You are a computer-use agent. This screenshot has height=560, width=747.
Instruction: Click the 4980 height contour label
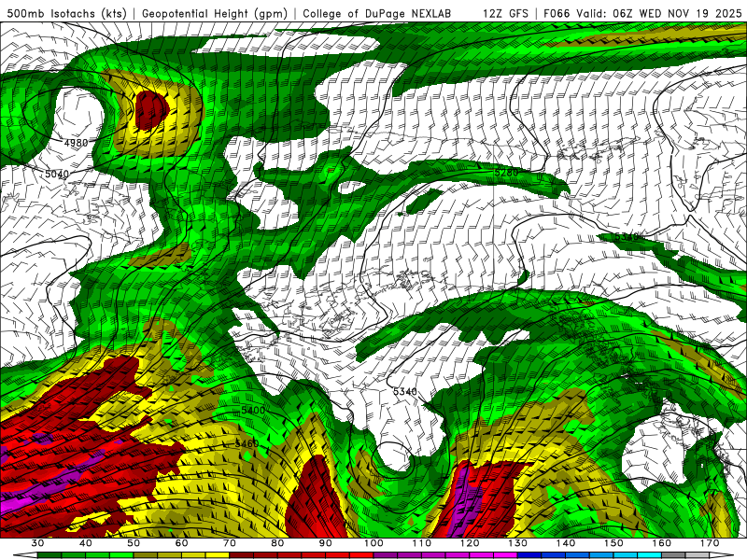coord(77,143)
